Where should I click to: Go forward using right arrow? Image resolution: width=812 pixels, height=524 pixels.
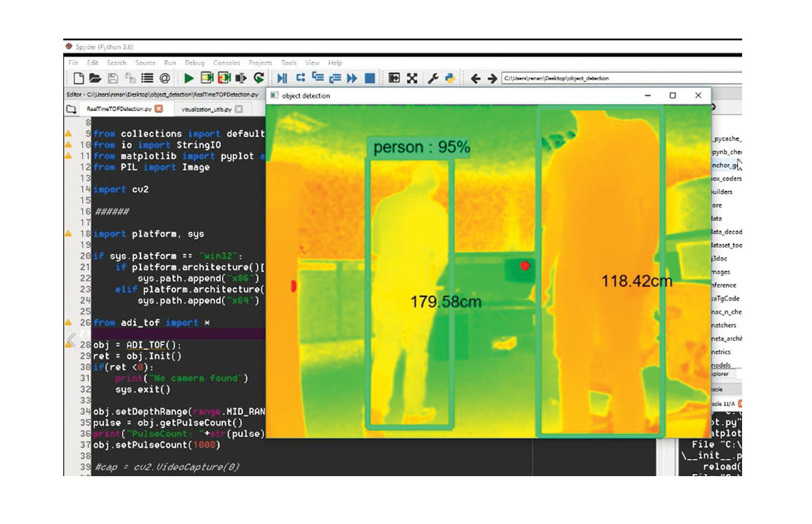point(492,78)
